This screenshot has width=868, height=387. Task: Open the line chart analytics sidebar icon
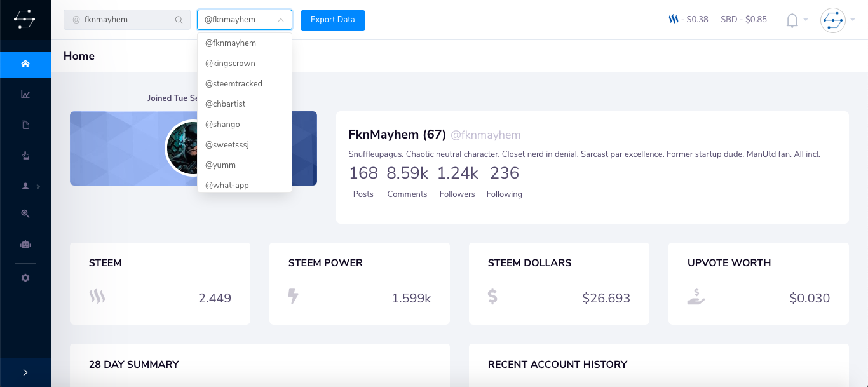pyautogui.click(x=25, y=95)
